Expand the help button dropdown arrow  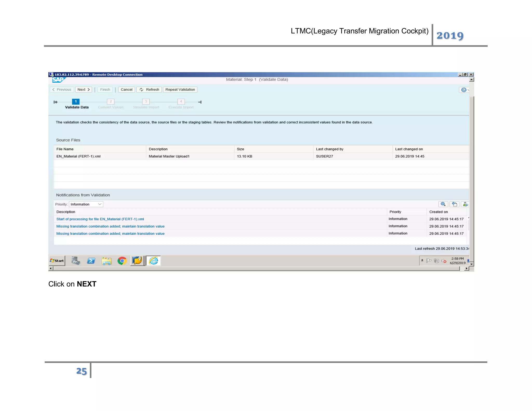[x=468, y=90]
